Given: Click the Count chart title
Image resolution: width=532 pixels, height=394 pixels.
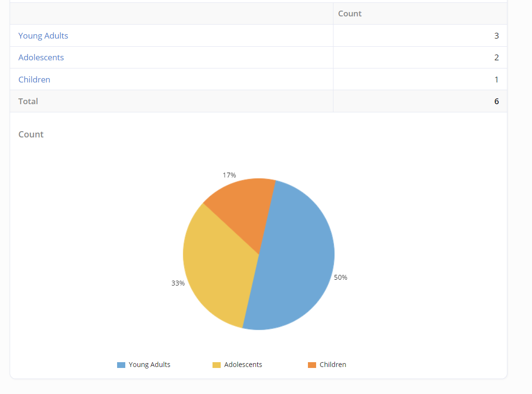Looking at the screenshot, I should coord(31,135).
